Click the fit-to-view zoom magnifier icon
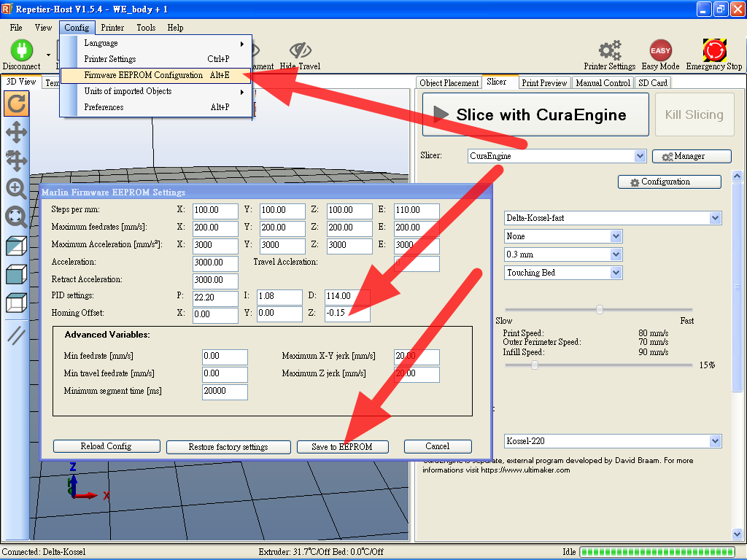Screen dimensions: 747x560 pyautogui.click(x=16, y=217)
